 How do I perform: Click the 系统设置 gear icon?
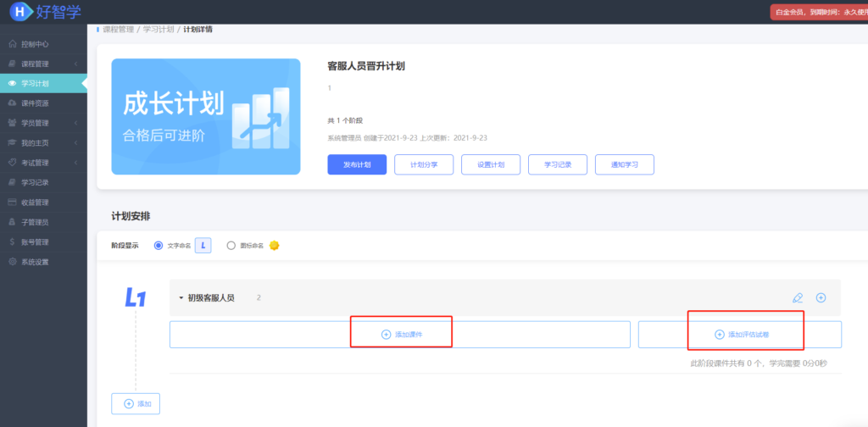coord(12,262)
